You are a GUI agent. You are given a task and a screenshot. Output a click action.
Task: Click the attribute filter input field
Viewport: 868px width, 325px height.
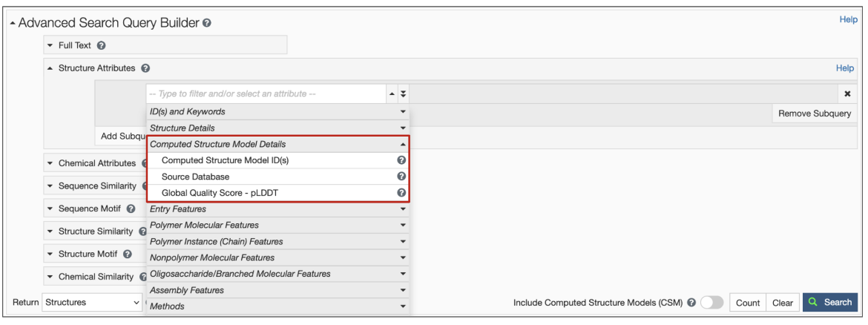tap(266, 94)
